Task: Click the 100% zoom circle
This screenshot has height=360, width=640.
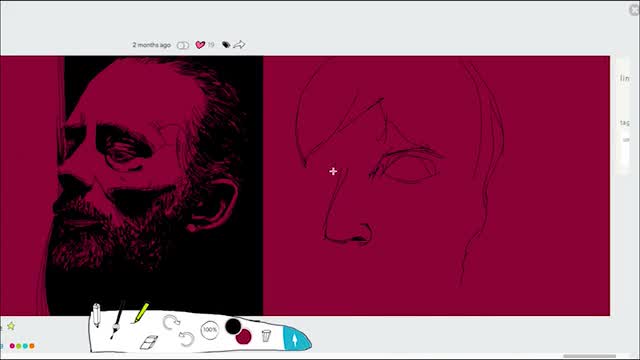Action: pyautogui.click(x=210, y=330)
